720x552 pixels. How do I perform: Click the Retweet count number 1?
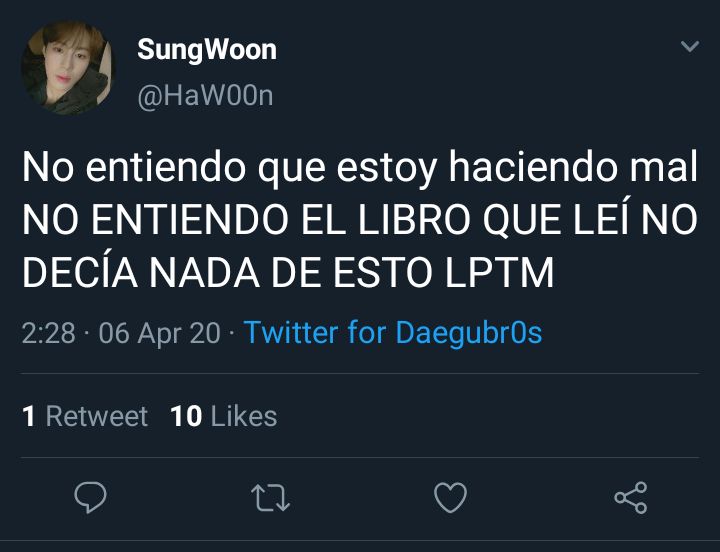click(x=28, y=417)
